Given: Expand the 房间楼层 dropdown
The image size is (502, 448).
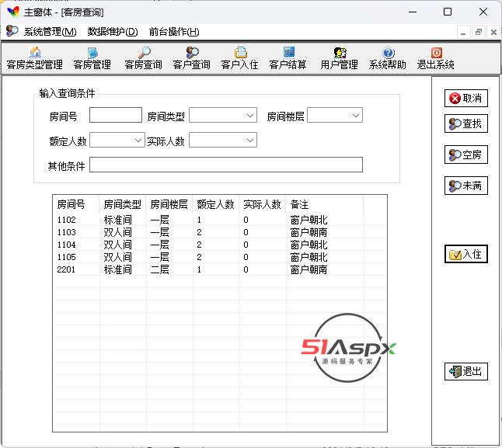Looking at the screenshot, I should click(355, 116).
